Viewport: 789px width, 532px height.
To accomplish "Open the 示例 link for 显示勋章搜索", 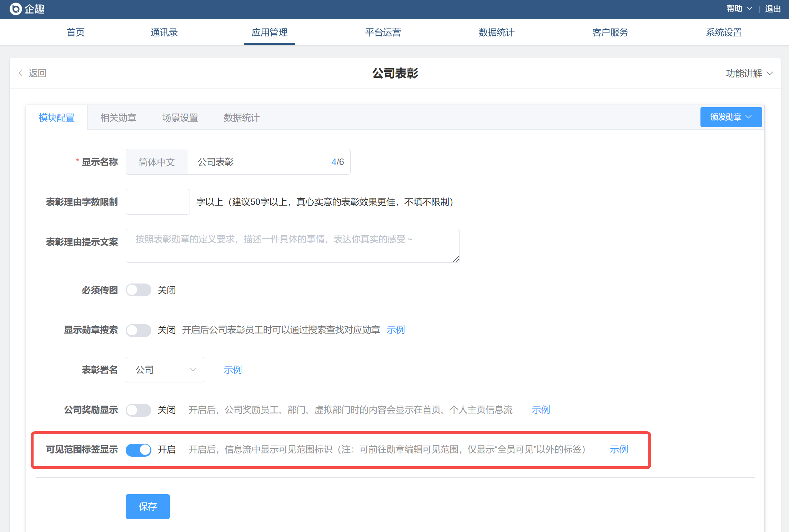I will coord(396,330).
